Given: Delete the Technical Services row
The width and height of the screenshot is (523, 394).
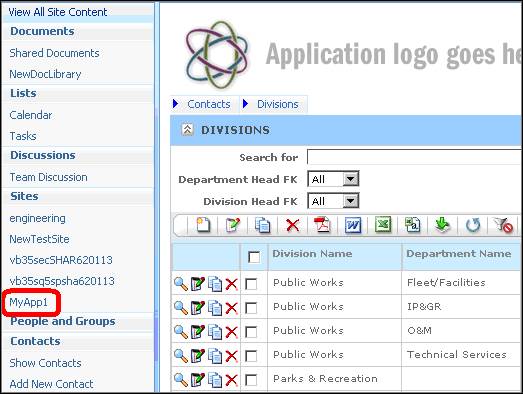Looking at the screenshot, I should [x=231, y=356].
